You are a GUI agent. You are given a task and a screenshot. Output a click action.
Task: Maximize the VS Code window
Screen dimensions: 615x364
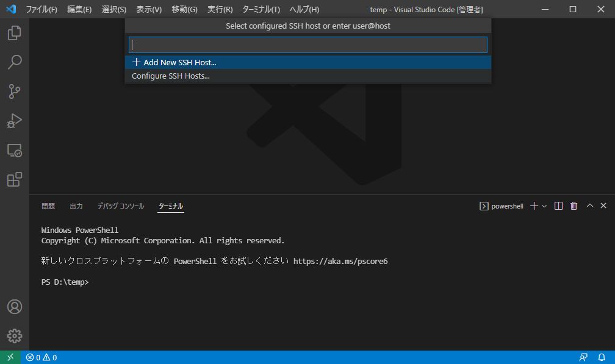573,9
